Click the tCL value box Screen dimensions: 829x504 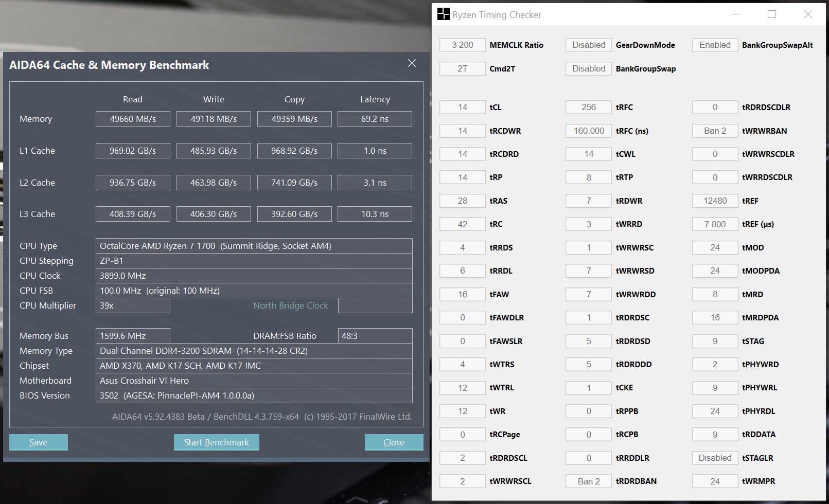[463, 107]
